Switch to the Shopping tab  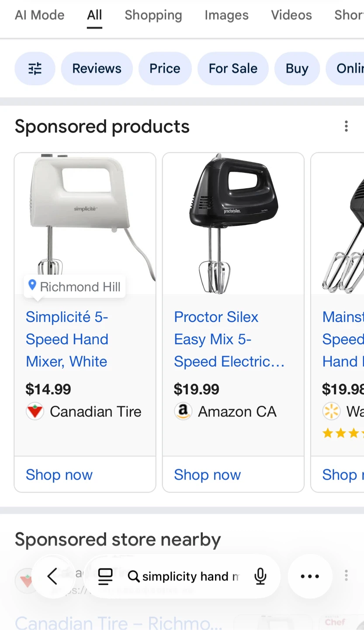point(153,15)
